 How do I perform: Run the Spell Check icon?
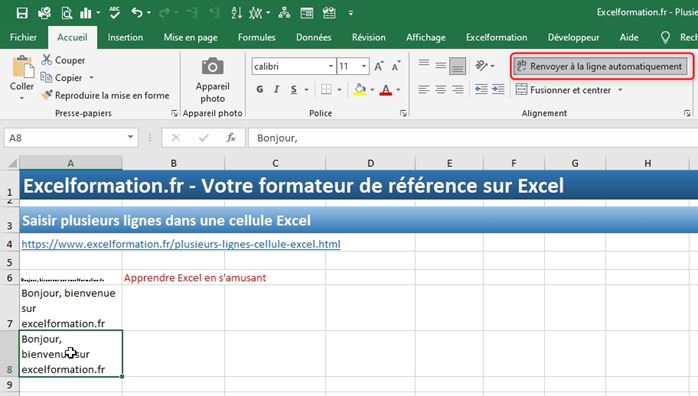click(x=114, y=13)
